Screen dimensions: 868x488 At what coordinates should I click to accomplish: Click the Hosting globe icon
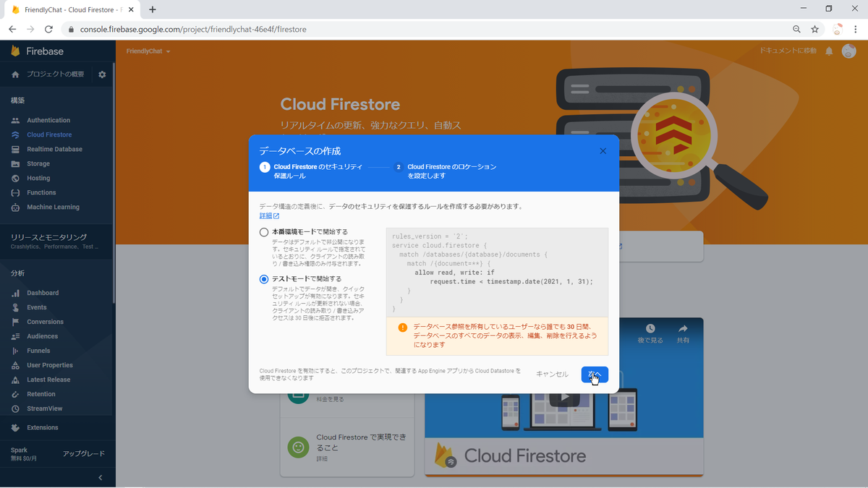[15, 178]
